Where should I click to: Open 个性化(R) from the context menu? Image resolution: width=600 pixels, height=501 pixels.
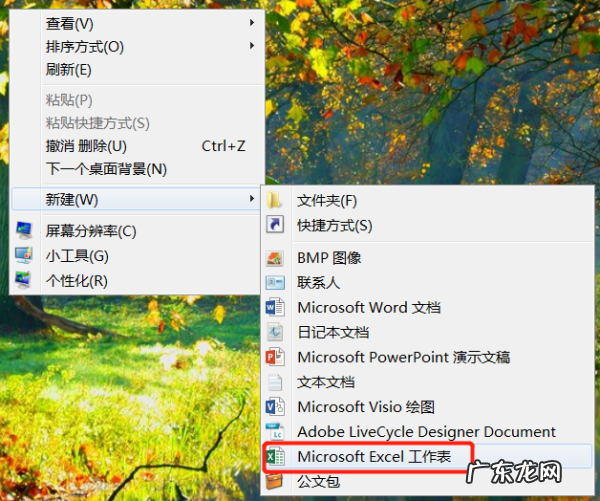(x=137, y=281)
